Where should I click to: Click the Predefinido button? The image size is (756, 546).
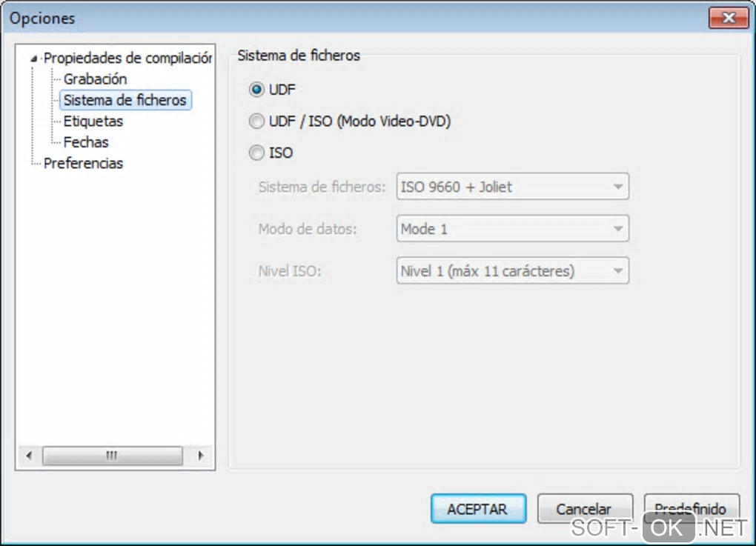click(x=692, y=509)
